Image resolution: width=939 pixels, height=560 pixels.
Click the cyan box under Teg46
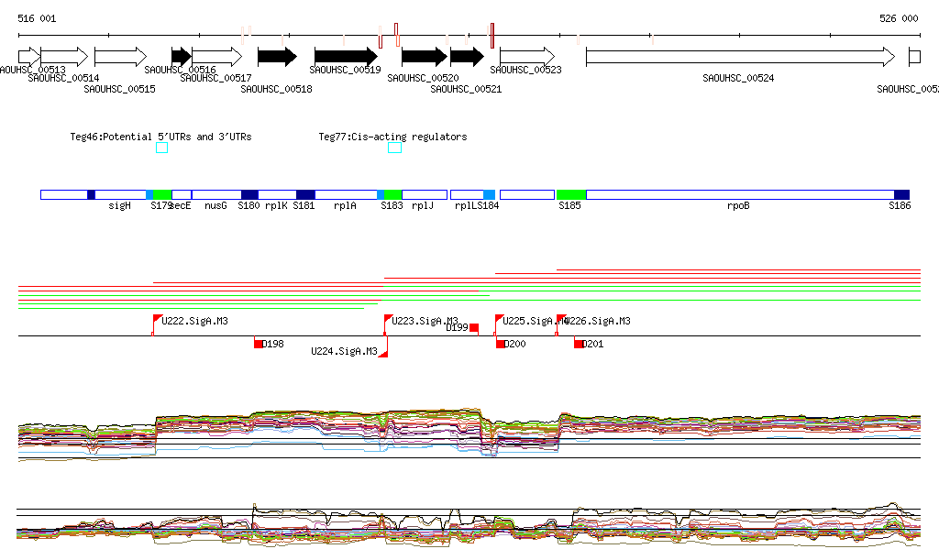pyautogui.click(x=162, y=148)
